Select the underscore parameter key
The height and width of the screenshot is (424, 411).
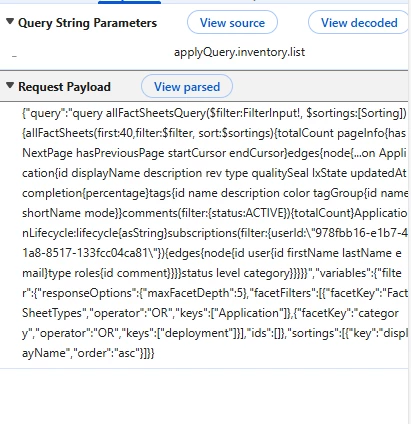[x=14, y=56]
